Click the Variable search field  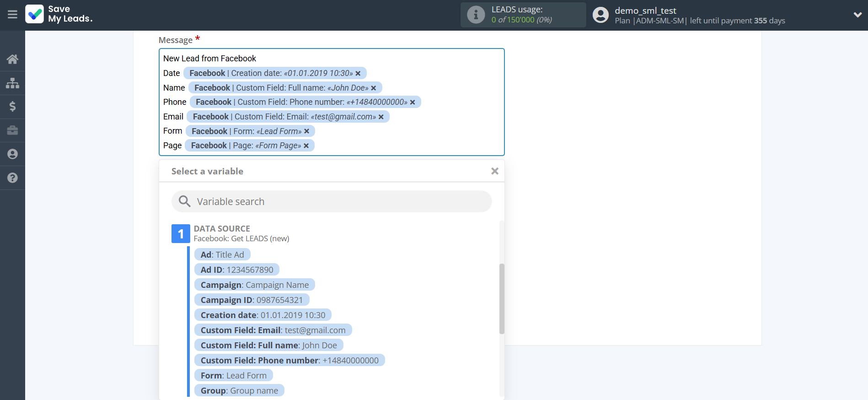tap(332, 201)
